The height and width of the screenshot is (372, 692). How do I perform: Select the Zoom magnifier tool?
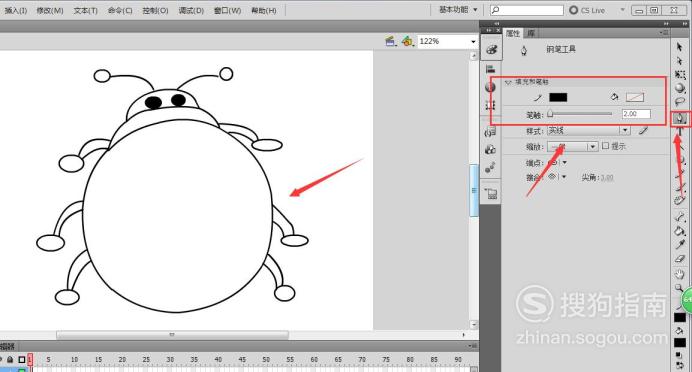[679, 289]
